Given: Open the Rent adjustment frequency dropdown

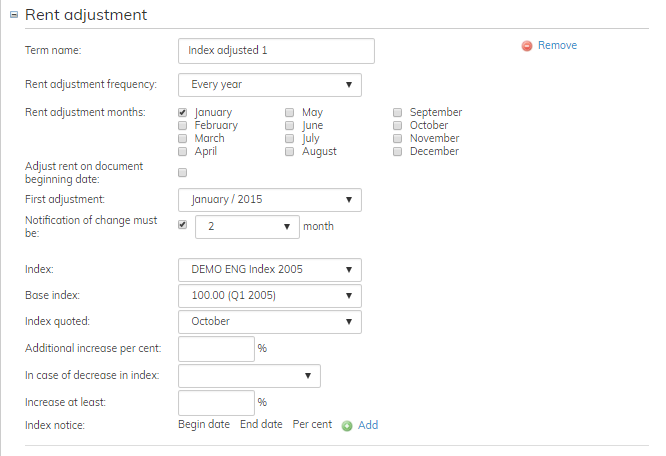Looking at the screenshot, I should click(x=269, y=85).
